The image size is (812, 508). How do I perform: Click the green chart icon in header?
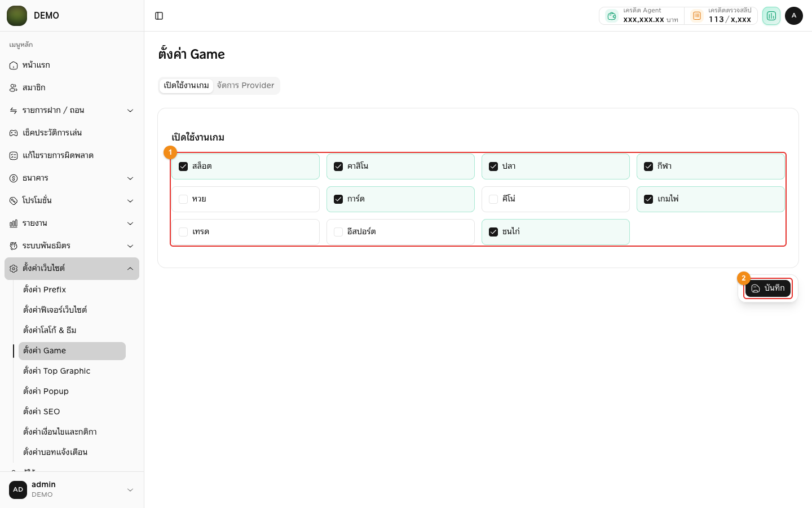tap(771, 16)
